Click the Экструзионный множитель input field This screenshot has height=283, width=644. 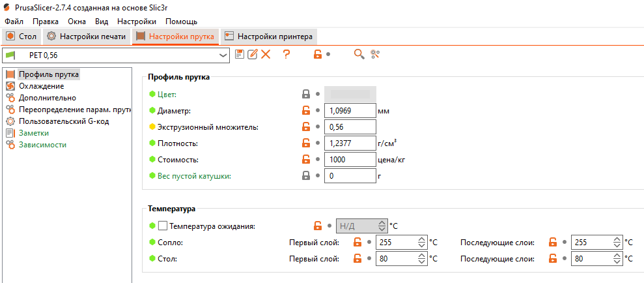coord(350,127)
